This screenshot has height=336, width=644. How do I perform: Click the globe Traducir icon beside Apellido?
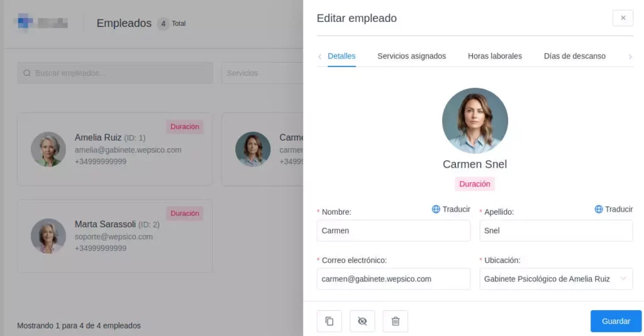click(x=599, y=209)
